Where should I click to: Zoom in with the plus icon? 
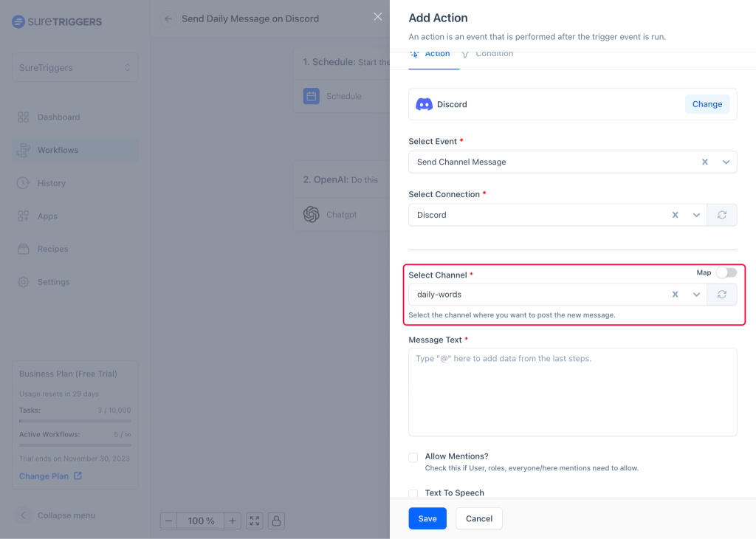tap(233, 521)
